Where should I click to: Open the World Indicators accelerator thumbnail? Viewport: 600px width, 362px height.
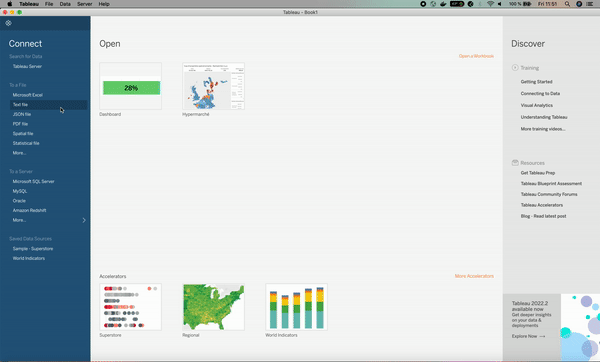click(x=297, y=307)
